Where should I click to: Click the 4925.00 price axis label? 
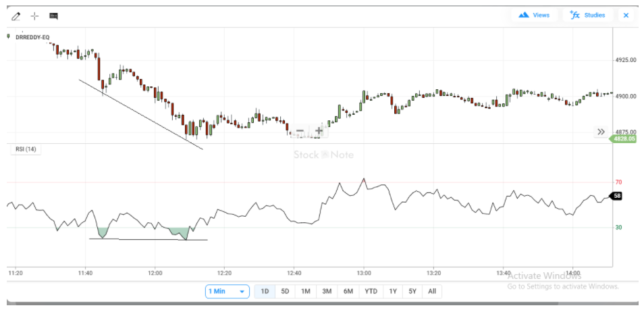click(x=626, y=60)
